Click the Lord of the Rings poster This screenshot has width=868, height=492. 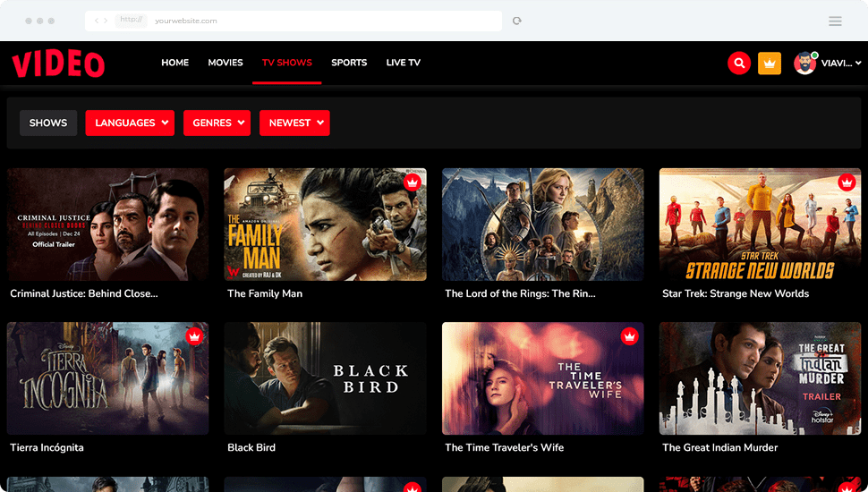(x=543, y=225)
